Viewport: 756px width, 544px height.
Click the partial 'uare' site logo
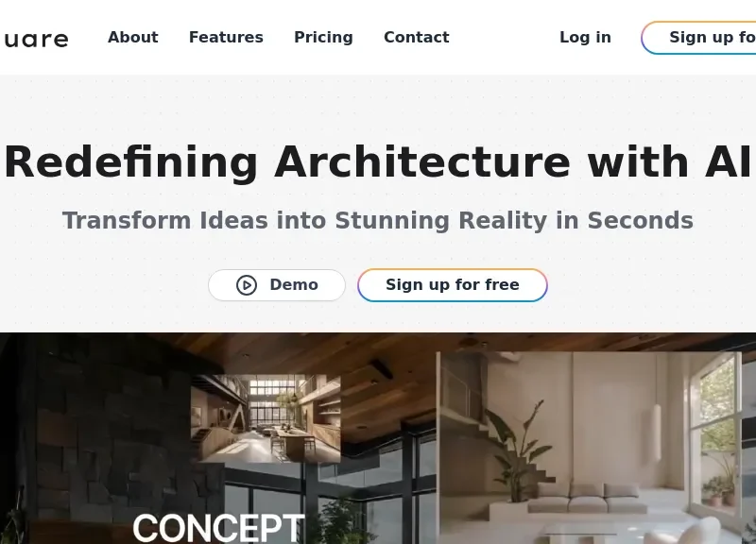(x=35, y=39)
